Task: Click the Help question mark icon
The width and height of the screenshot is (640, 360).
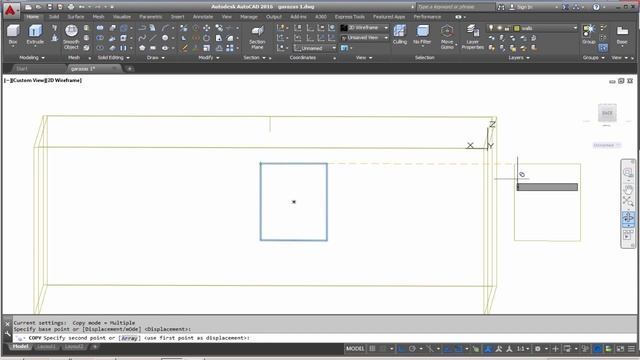Action: pyautogui.click(x=596, y=7)
